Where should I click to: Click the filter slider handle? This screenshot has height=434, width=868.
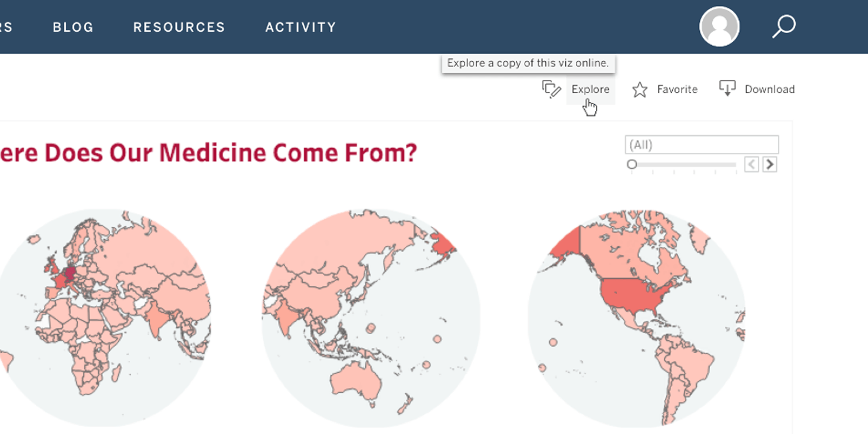(631, 164)
